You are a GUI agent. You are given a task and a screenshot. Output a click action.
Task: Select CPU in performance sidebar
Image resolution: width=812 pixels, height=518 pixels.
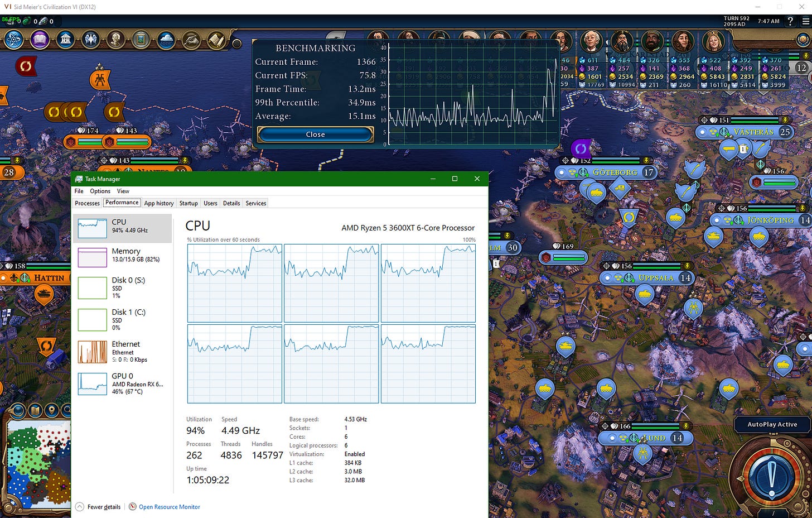pyautogui.click(x=122, y=228)
